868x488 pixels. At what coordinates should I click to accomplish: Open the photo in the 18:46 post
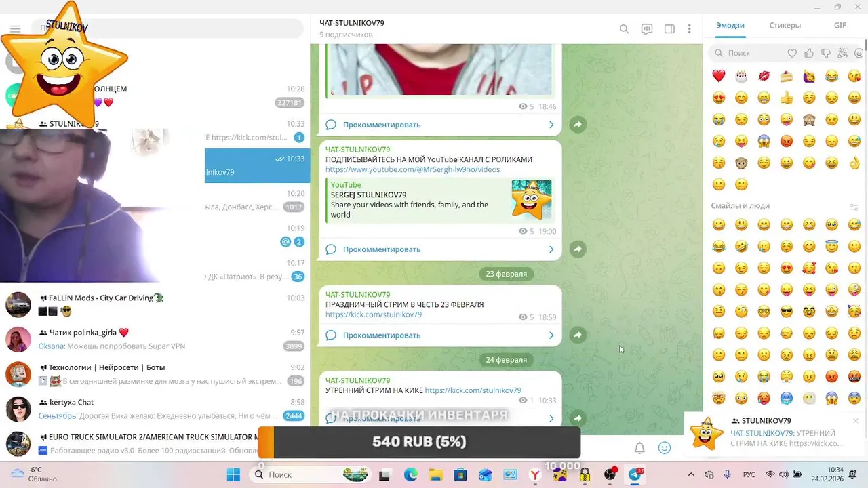point(441,69)
